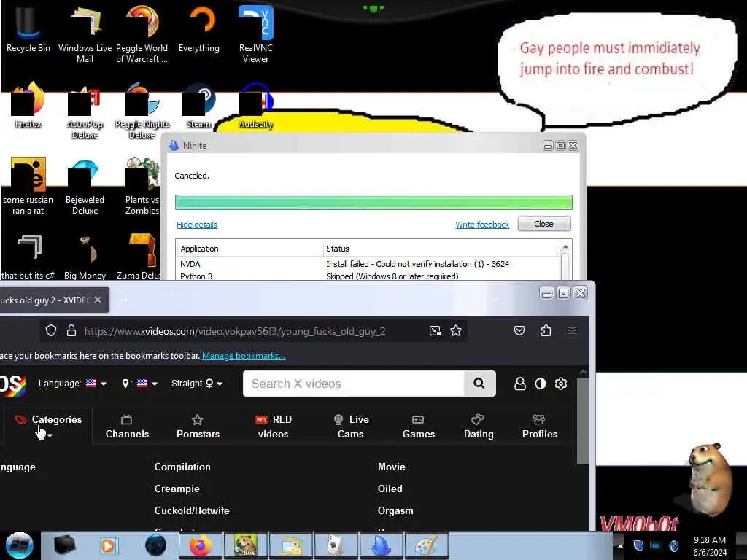
Task: Click the Movie category link
Action: click(x=392, y=467)
